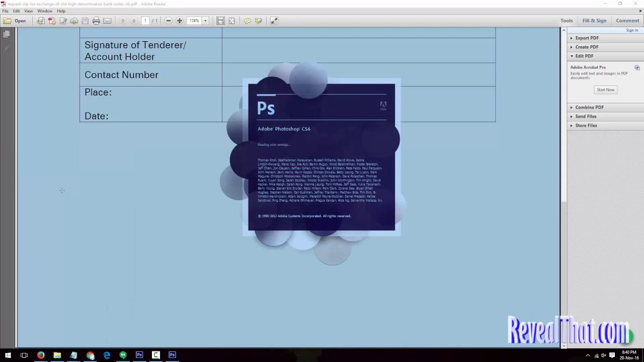The height and width of the screenshot is (362, 644).
Task: Click the Save floppy disk icon
Action: (85, 21)
